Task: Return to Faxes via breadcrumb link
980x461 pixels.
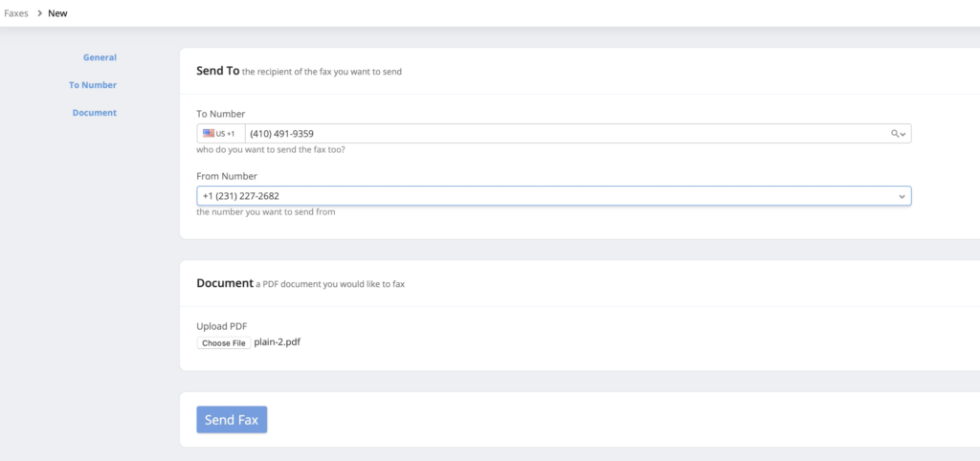Action: coord(16,13)
